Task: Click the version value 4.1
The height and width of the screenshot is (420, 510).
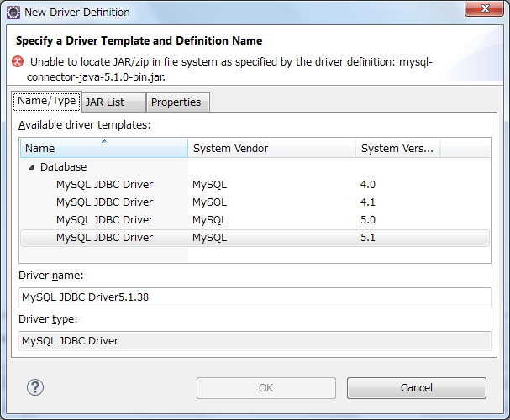Action: tap(368, 202)
